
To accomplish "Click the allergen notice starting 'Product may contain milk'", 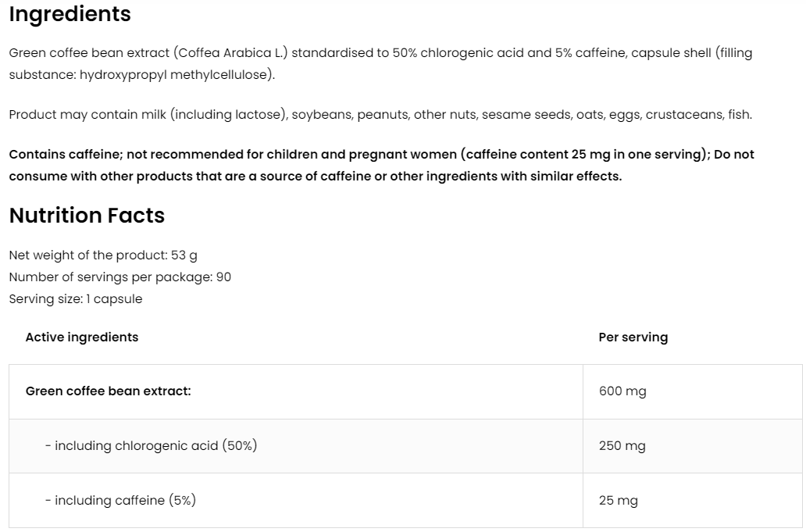I will coord(380,115).
